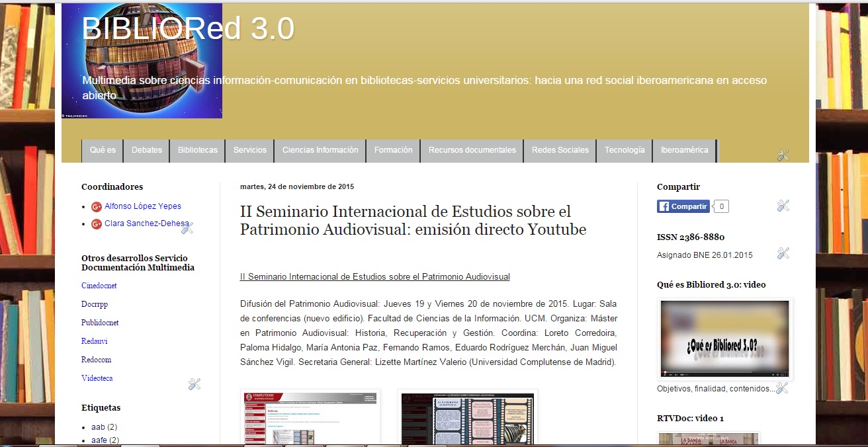Screen dimensions: 868x447
Task: Click the wrench icon next to the Compartir button
Action: tap(783, 206)
